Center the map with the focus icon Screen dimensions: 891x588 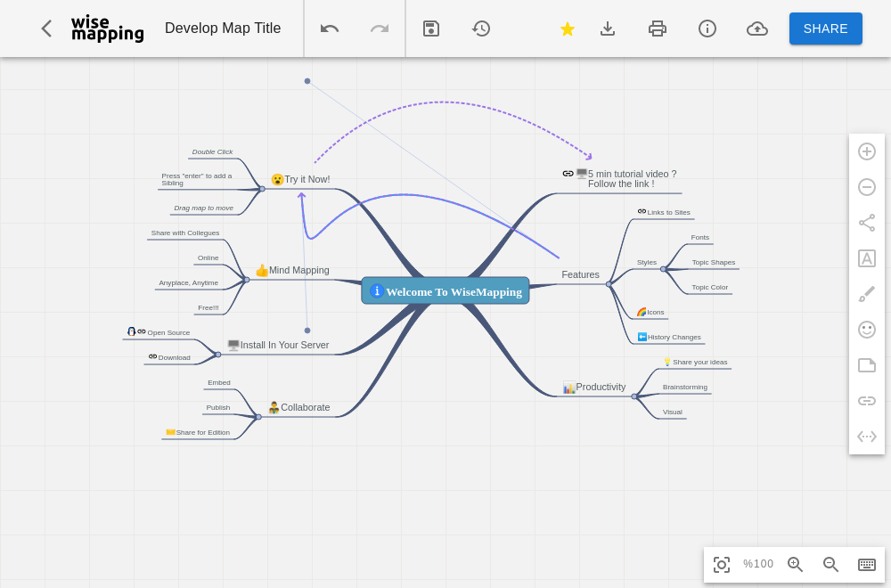point(722,565)
